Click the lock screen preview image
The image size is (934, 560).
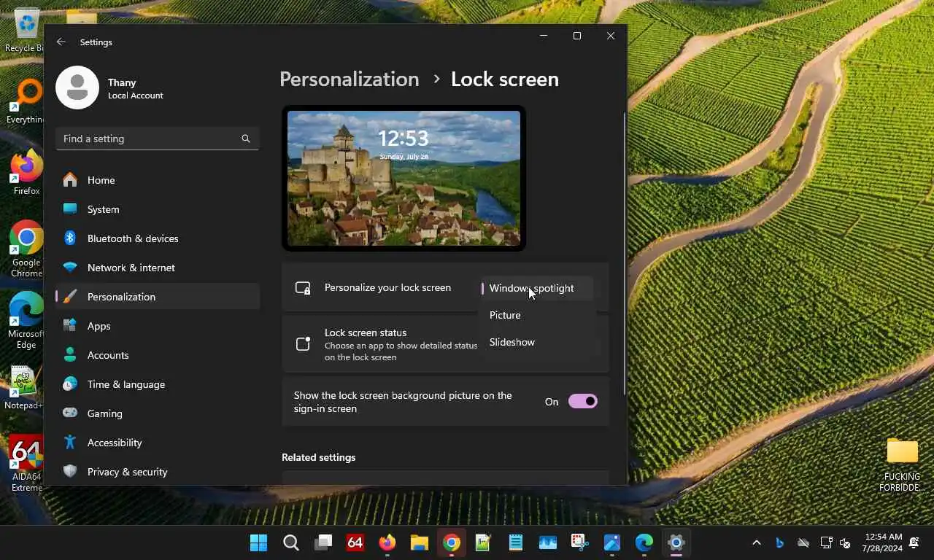coord(404,178)
